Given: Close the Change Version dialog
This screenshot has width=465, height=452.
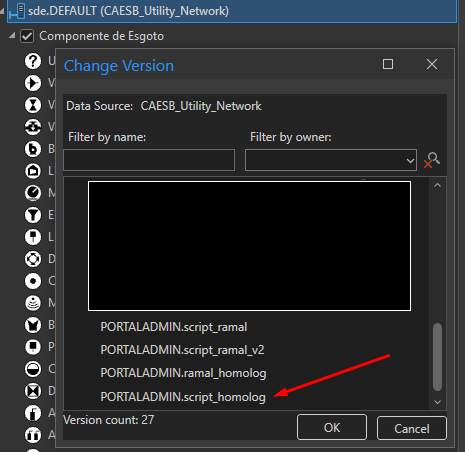Looking at the screenshot, I should (x=432, y=64).
